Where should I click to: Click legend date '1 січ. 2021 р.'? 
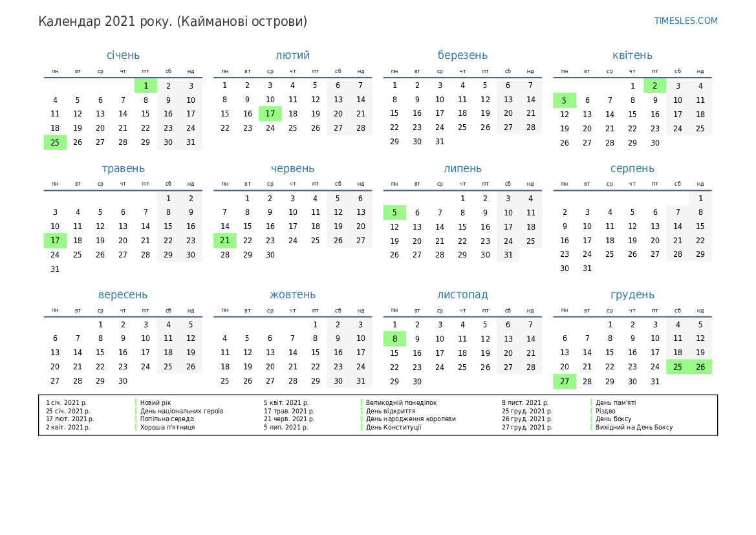click(66, 403)
